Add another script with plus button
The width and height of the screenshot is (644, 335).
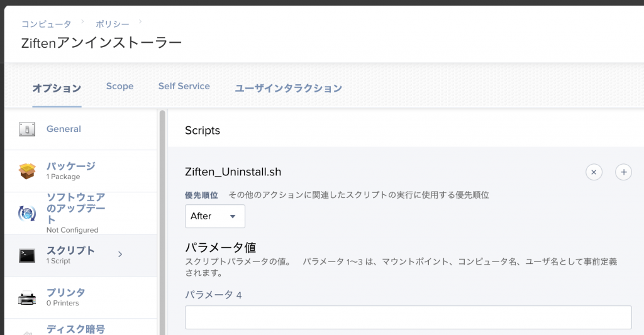coord(623,172)
